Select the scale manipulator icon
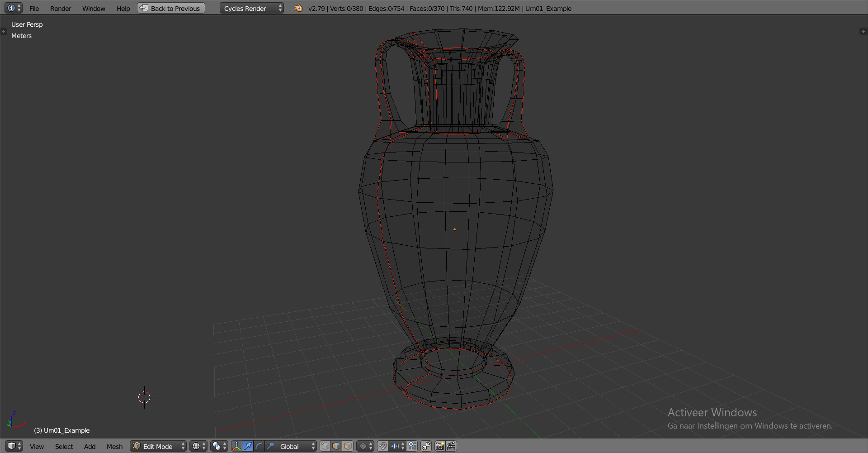Viewport: 868px width, 453px height. click(269, 446)
